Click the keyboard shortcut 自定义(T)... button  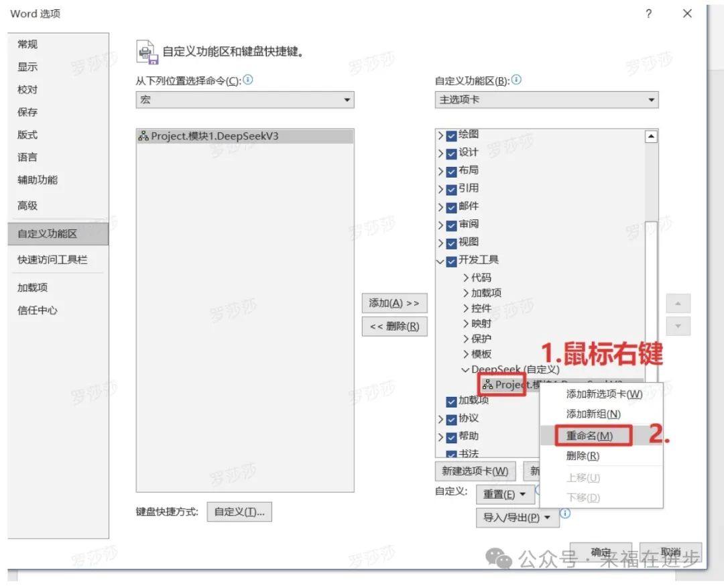pos(239,512)
